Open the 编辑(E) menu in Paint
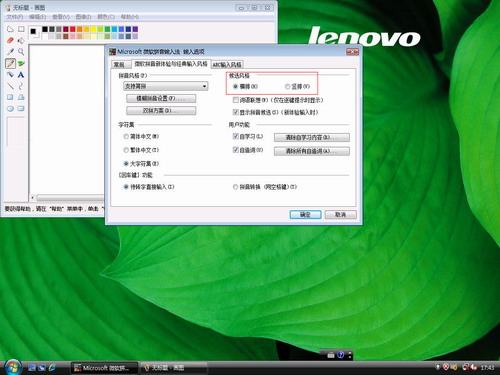This screenshot has width=500, height=375. [x=37, y=17]
